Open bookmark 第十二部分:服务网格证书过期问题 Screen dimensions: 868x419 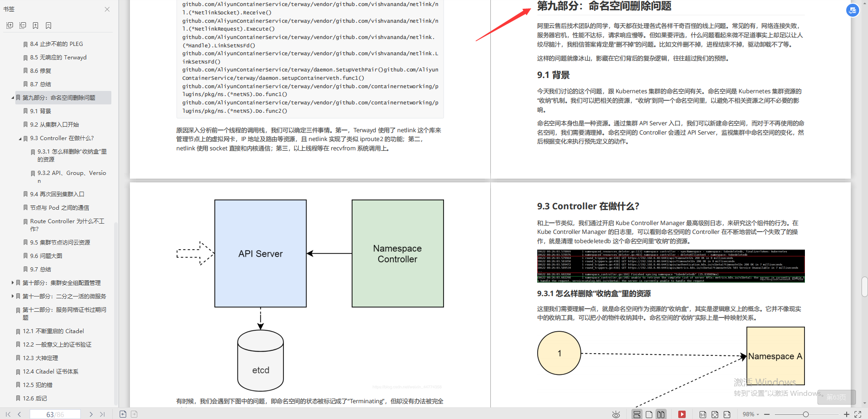coord(64,314)
